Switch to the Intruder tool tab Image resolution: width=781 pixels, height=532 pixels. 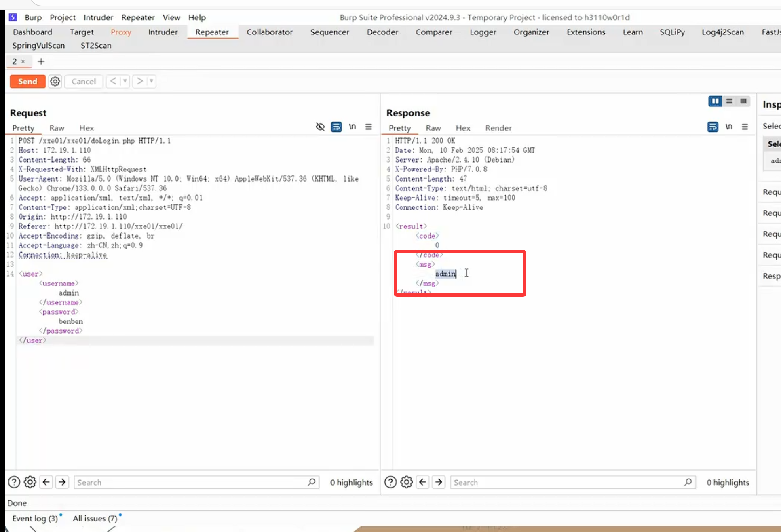[163, 32]
